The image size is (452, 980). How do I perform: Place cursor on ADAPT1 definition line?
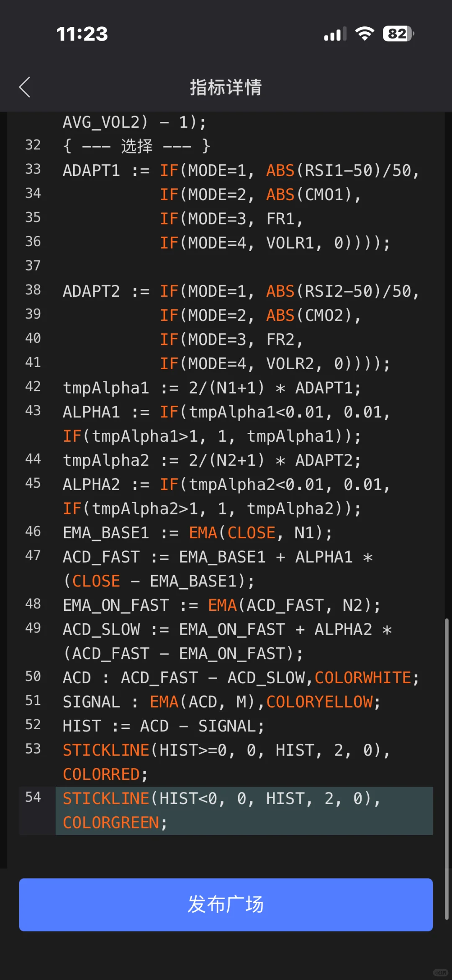(x=241, y=171)
